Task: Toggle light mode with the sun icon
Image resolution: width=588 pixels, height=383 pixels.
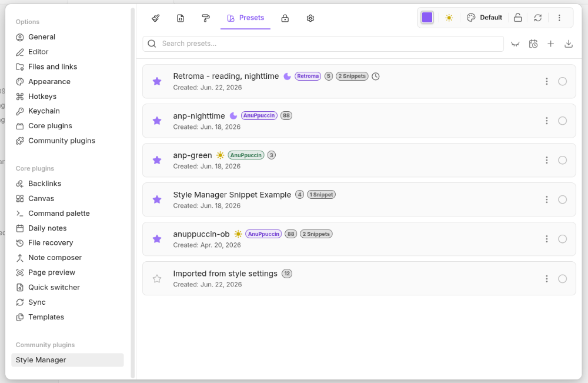Action: pyautogui.click(x=449, y=18)
